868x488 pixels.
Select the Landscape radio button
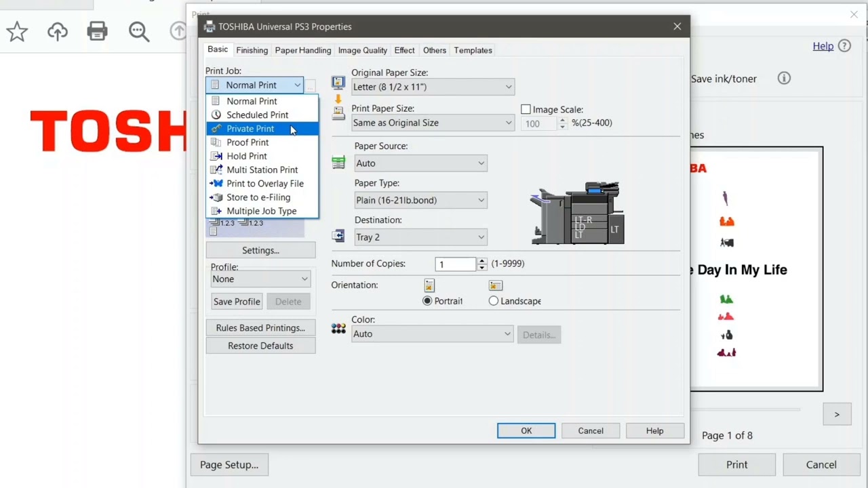pos(493,301)
